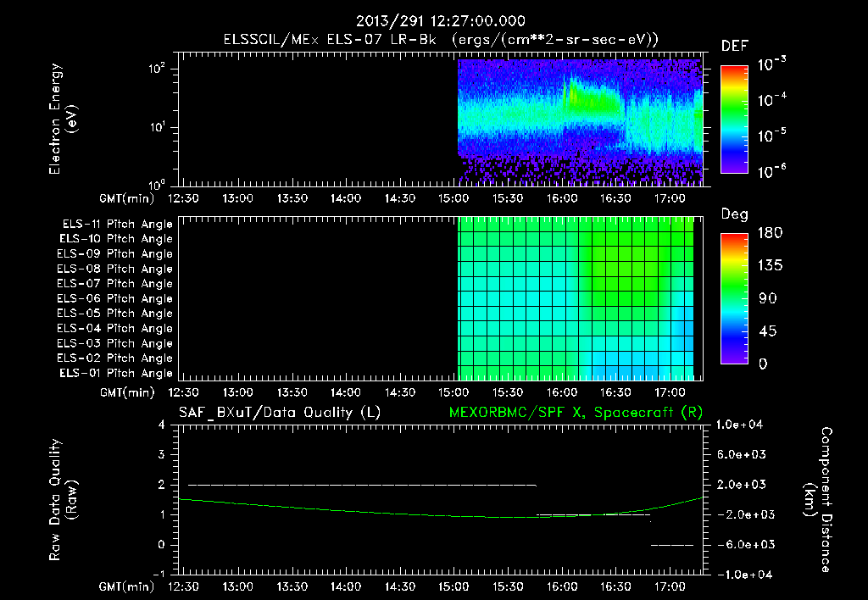Click the 45 value on the Deg scale
868x600 pixels.
click(768, 331)
